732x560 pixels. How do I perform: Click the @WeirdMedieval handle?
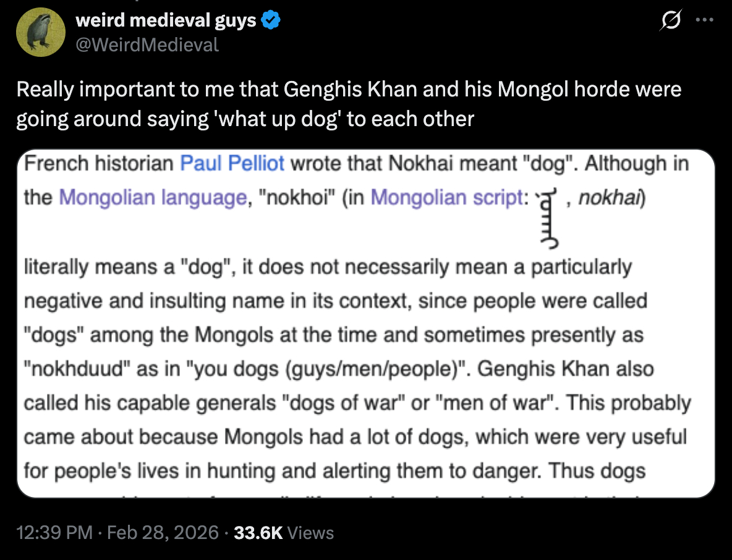coord(147,45)
